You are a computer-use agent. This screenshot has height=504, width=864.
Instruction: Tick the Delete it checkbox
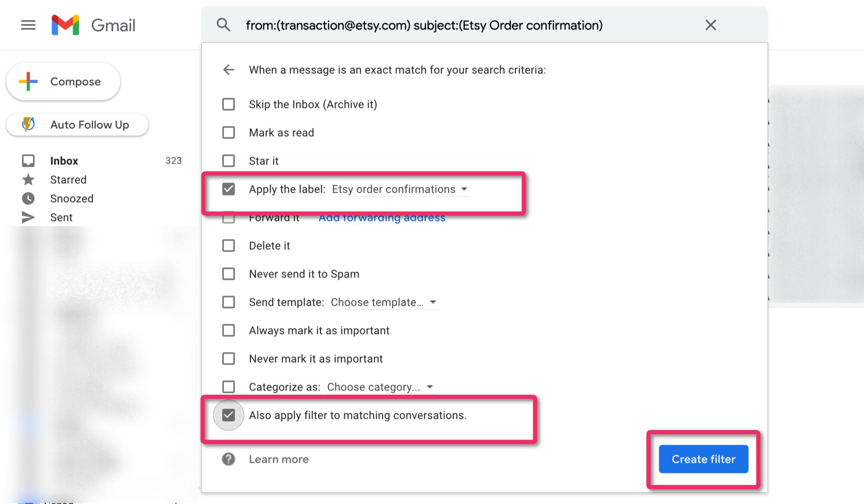tap(229, 246)
